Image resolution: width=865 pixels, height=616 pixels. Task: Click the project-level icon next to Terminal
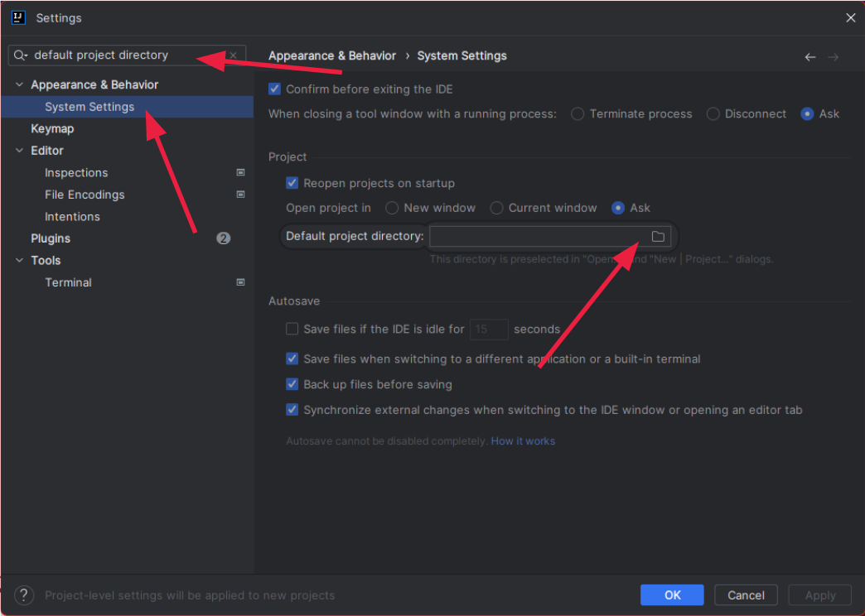tap(240, 282)
